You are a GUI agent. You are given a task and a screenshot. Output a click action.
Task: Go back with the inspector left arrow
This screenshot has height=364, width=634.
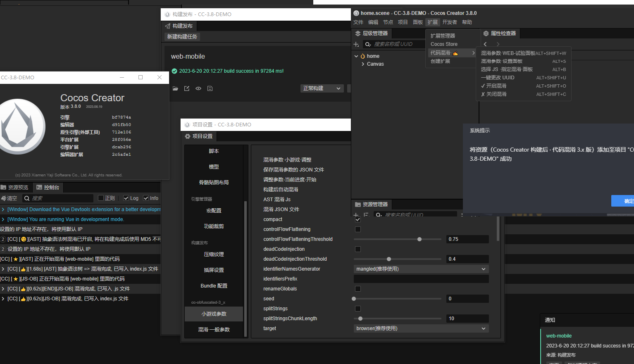tap(485, 44)
